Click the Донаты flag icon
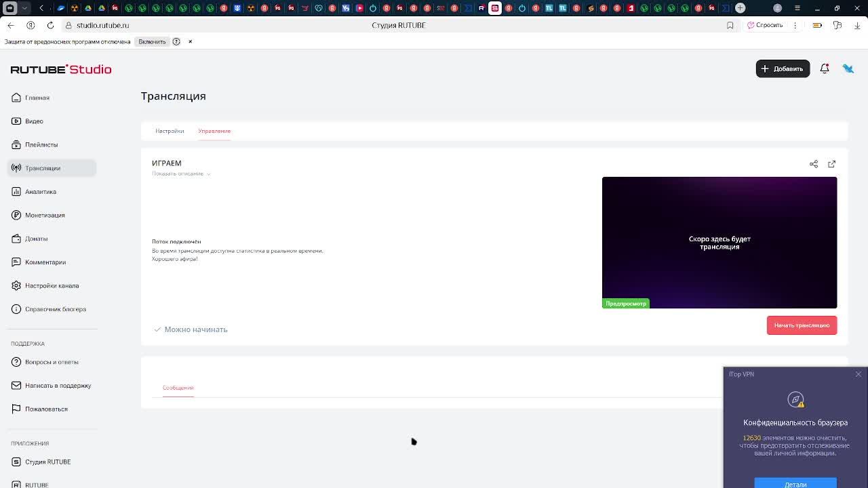The height and width of the screenshot is (488, 868). [16, 239]
